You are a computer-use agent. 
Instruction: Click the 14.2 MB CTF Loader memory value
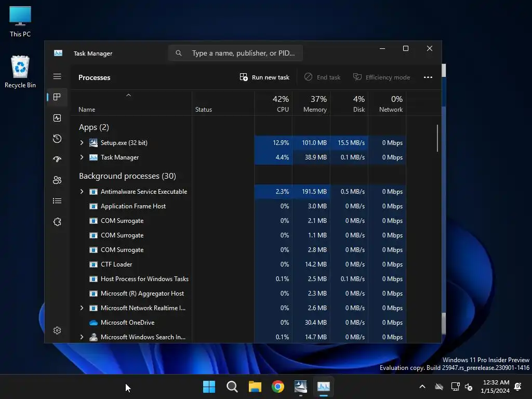(315, 264)
